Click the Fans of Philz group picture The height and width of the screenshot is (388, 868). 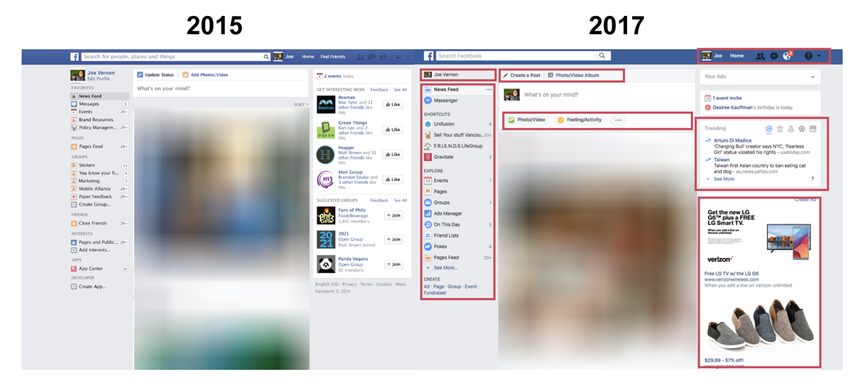click(x=325, y=215)
